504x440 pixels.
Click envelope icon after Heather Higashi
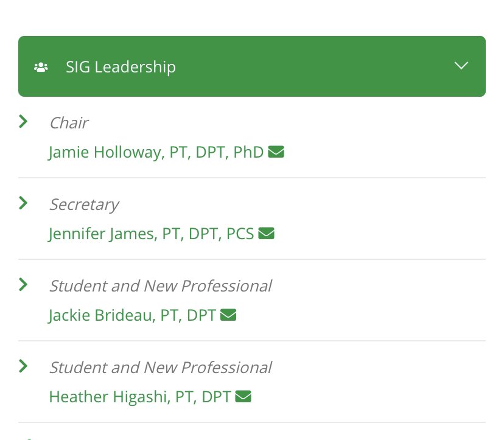[243, 396]
